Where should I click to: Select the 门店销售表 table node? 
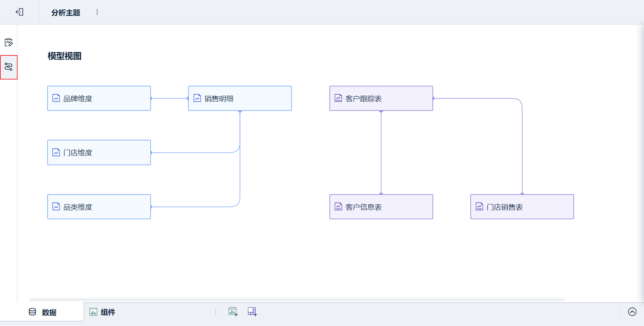522,207
